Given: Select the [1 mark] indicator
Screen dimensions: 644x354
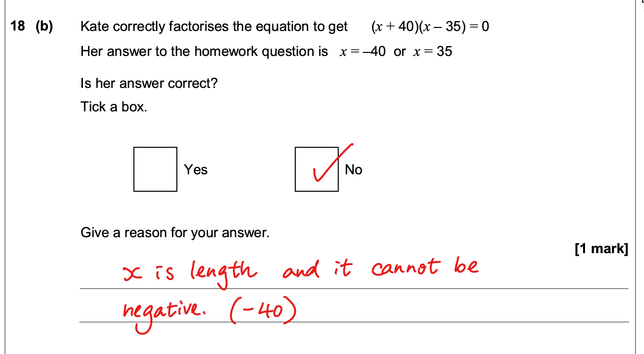Looking at the screenshot, I should (602, 249).
